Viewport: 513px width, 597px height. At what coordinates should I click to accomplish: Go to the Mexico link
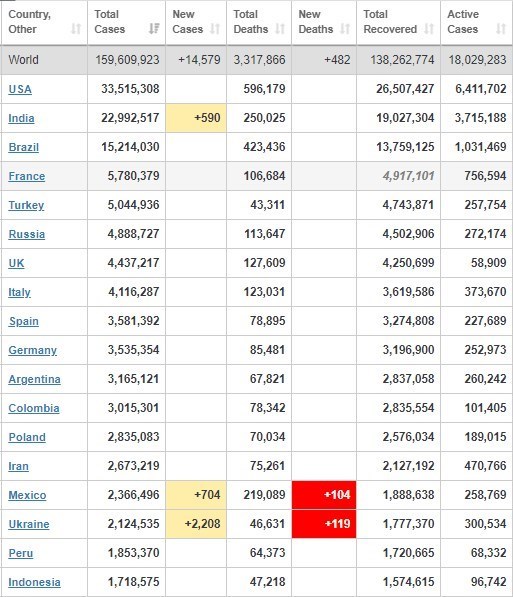tap(27, 495)
